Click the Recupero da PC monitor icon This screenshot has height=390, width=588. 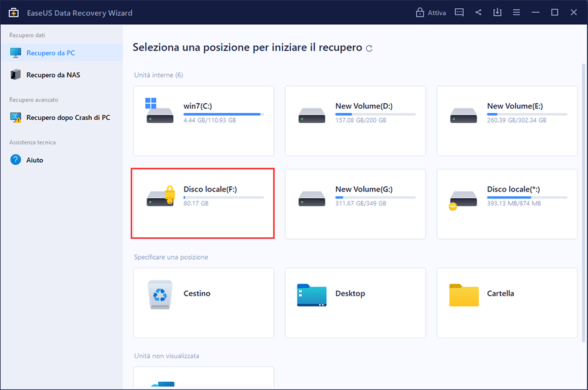coord(16,53)
